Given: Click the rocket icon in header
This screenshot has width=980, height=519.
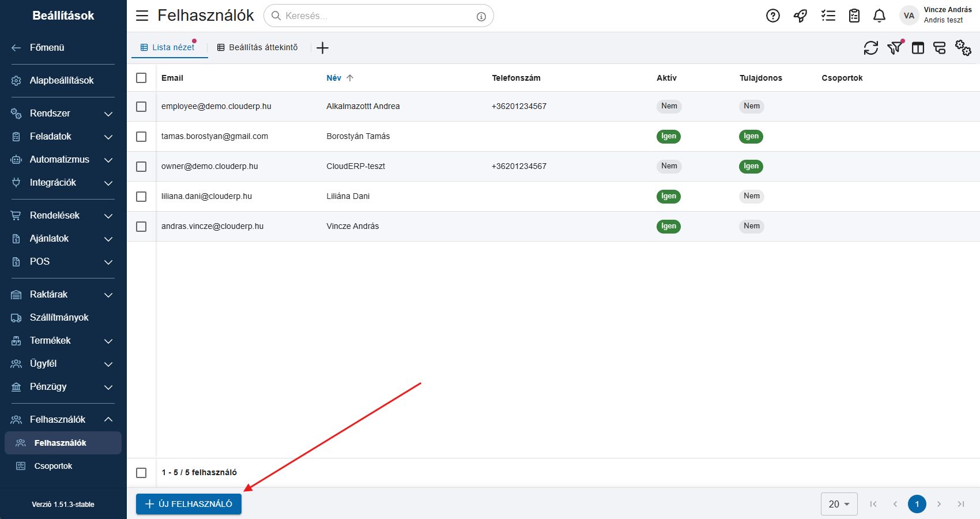Looking at the screenshot, I should [800, 16].
